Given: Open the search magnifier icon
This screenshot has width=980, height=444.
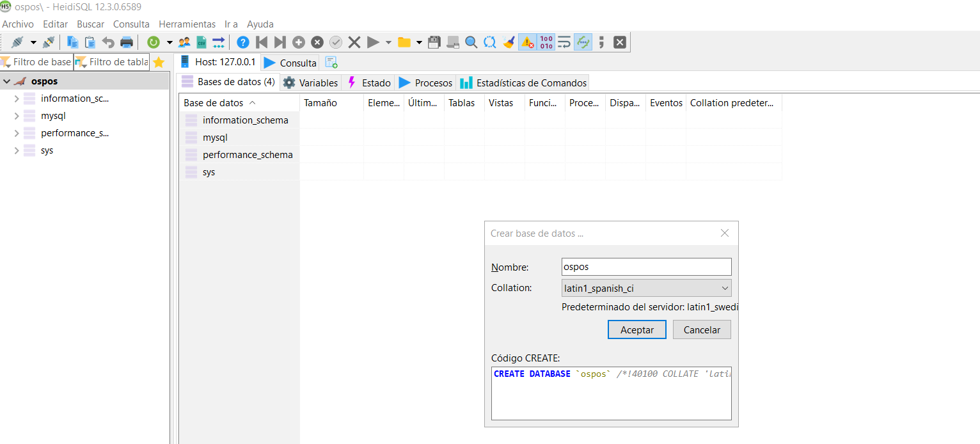Looking at the screenshot, I should [471, 42].
